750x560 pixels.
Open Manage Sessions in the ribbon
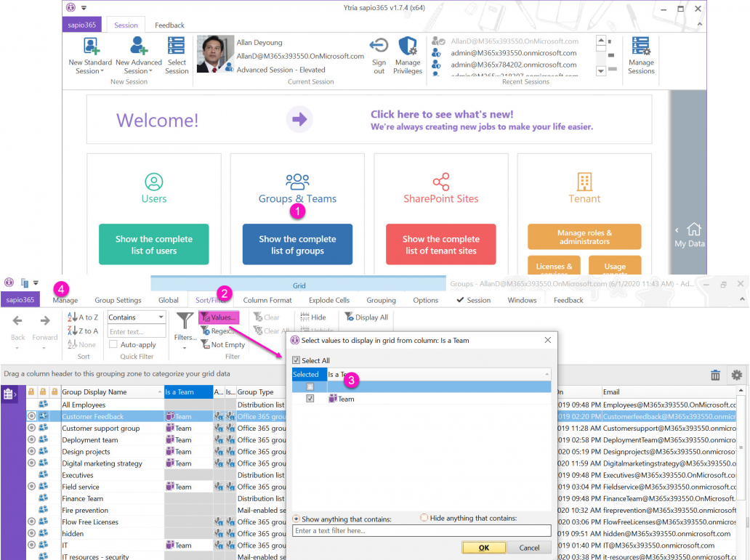(x=641, y=56)
